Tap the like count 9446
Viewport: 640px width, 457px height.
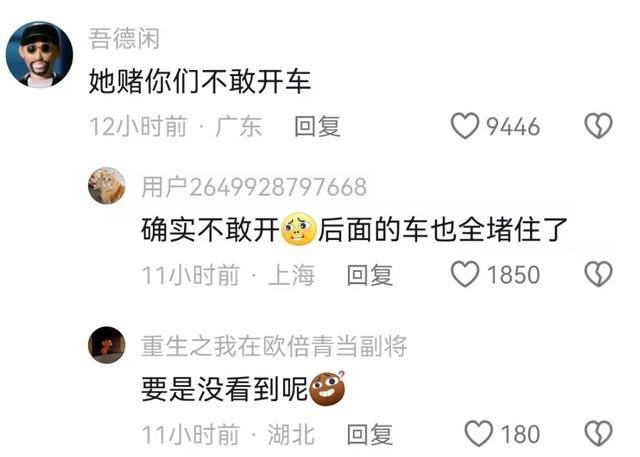click(513, 126)
